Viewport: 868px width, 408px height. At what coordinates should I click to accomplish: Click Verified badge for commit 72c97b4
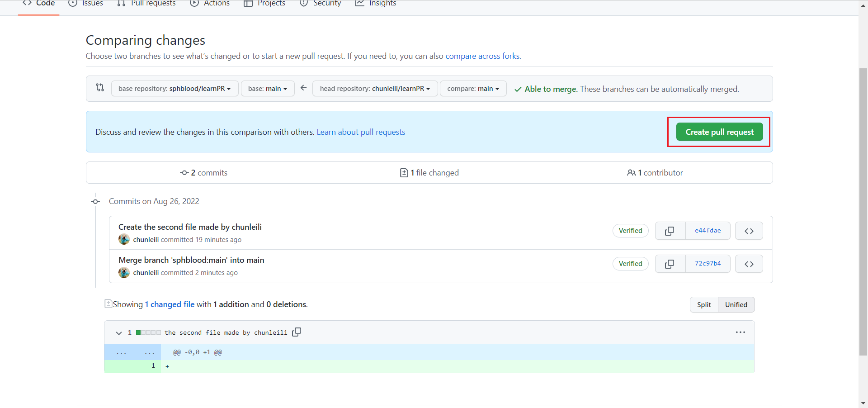tap(630, 264)
